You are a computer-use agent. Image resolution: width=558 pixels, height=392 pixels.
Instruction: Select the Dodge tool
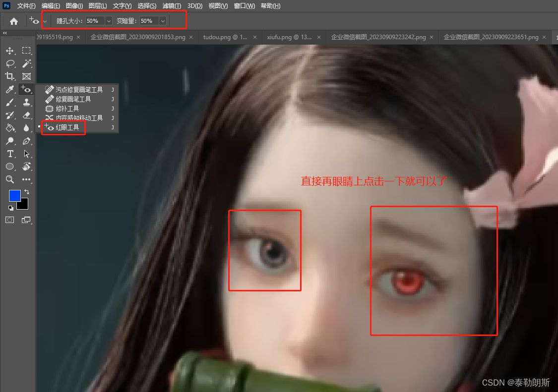tap(10, 141)
